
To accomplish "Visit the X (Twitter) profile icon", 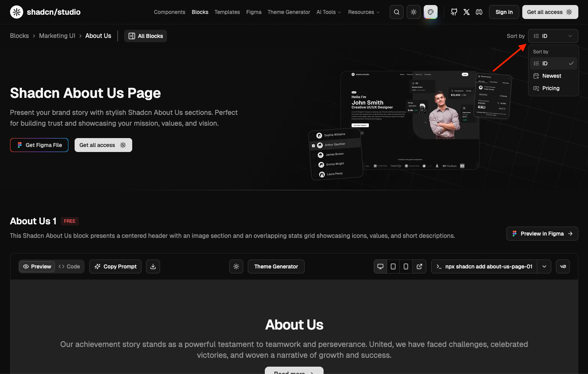I will [467, 12].
